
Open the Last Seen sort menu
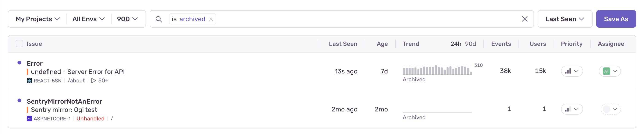point(565,19)
